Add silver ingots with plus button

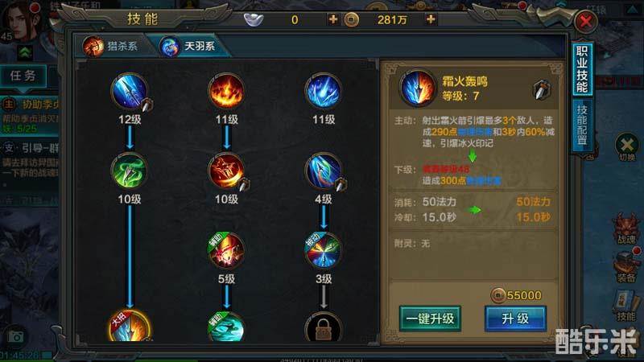point(333,19)
